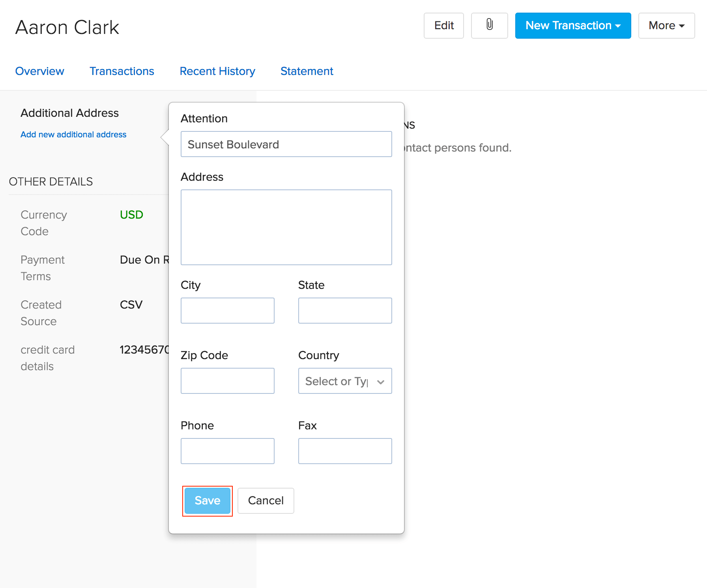Go to the Overview tab
Viewport: 707px width, 588px height.
point(40,71)
